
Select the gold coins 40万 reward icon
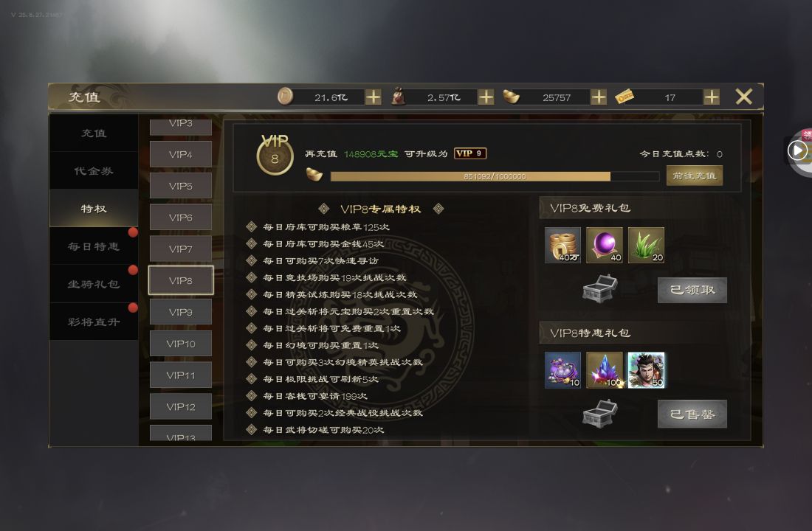[563, 245]
